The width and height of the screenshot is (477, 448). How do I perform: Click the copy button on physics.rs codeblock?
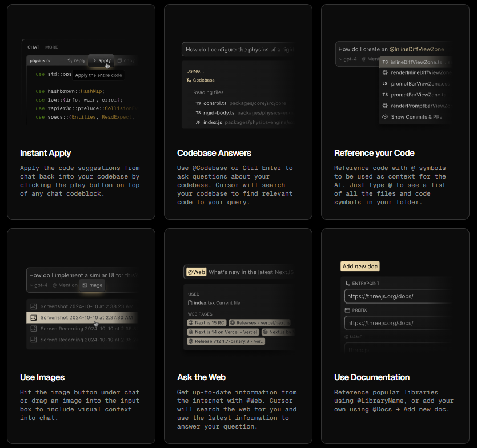pyautogui.click(x=126, y=61)
